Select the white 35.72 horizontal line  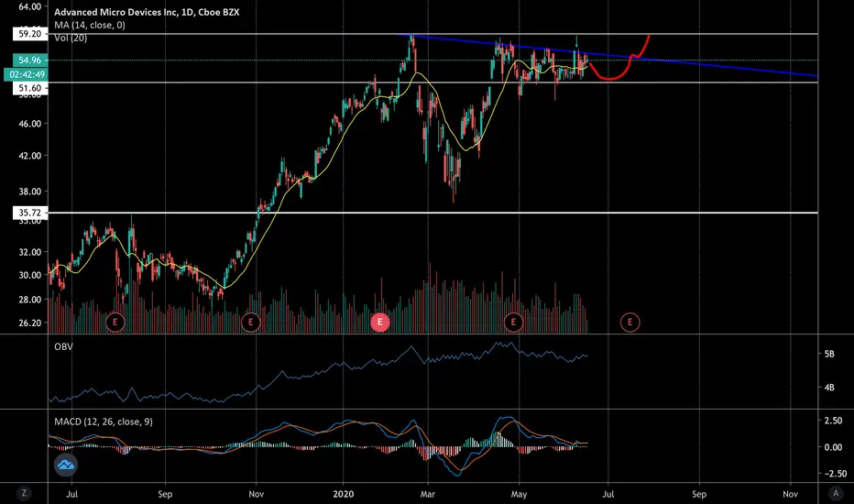(x=433, y=213)
